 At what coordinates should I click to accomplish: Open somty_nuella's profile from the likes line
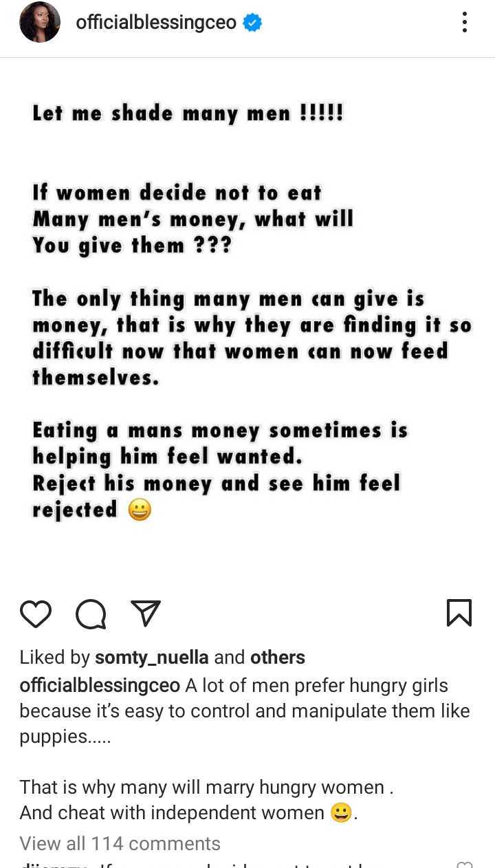[x=151, y=658]
